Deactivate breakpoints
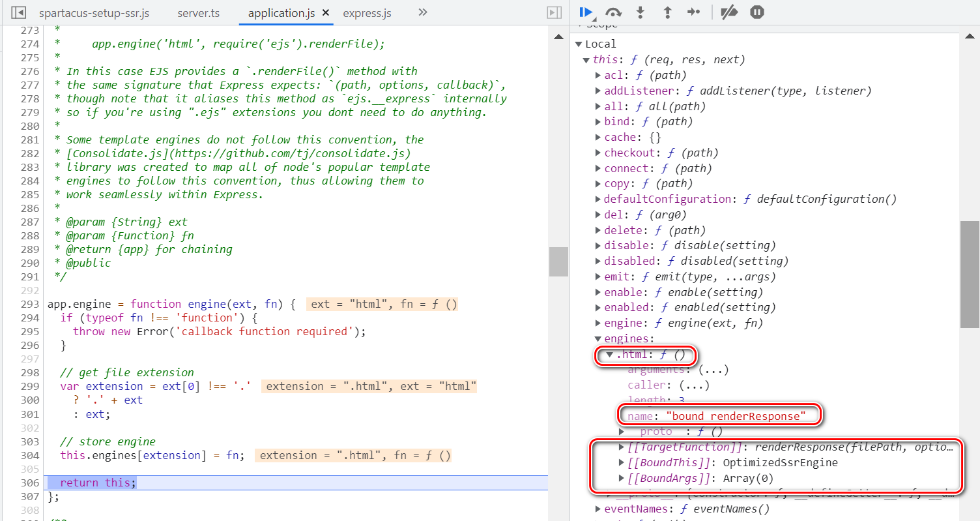980x521 pixels. pos(729,12)
